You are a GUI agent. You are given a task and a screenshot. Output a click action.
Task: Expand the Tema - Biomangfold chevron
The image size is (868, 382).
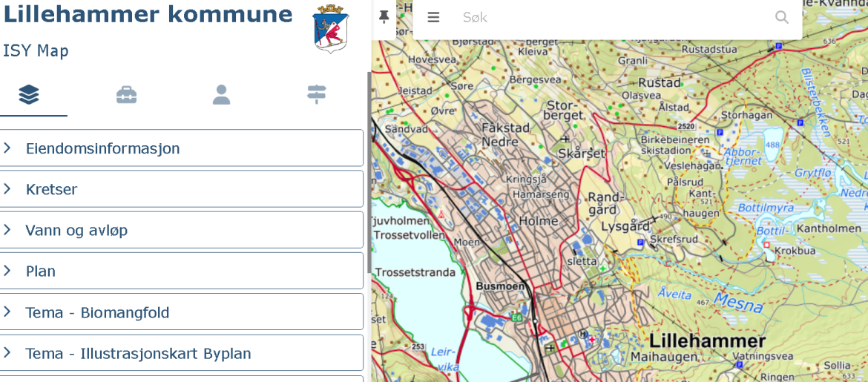click(7, 312)
